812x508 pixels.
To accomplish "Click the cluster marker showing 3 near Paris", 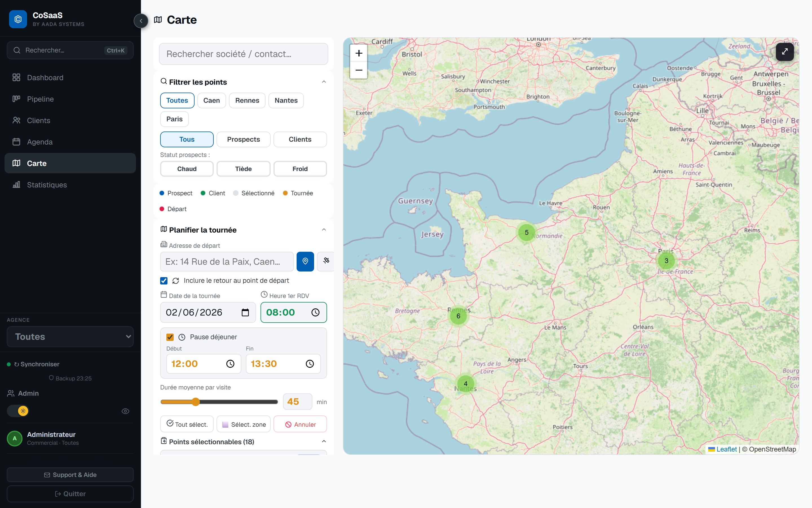I will [667, 260].
